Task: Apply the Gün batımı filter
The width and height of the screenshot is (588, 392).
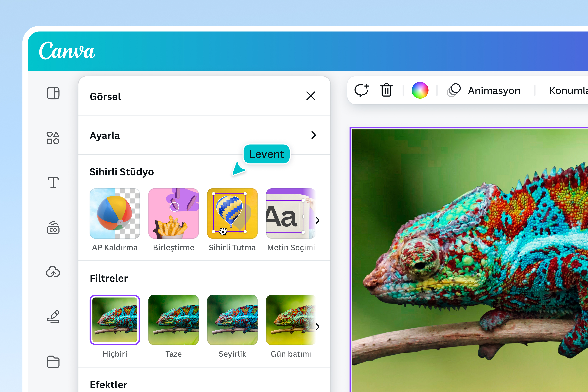Action: [x=290, y=320]
